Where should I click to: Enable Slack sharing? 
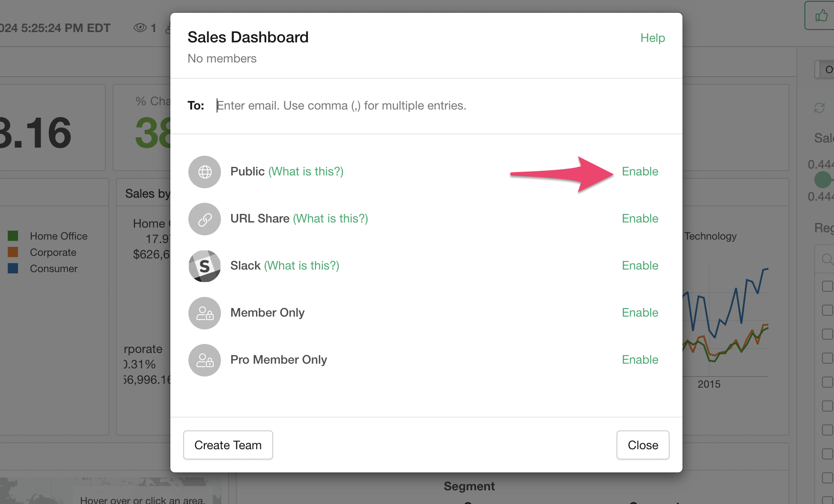coord(640,266)
